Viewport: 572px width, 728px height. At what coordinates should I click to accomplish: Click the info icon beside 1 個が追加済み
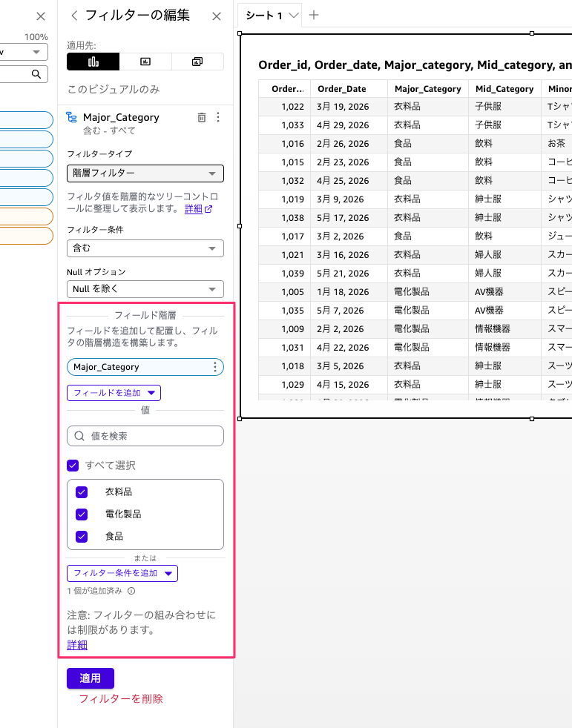[131, 591]
